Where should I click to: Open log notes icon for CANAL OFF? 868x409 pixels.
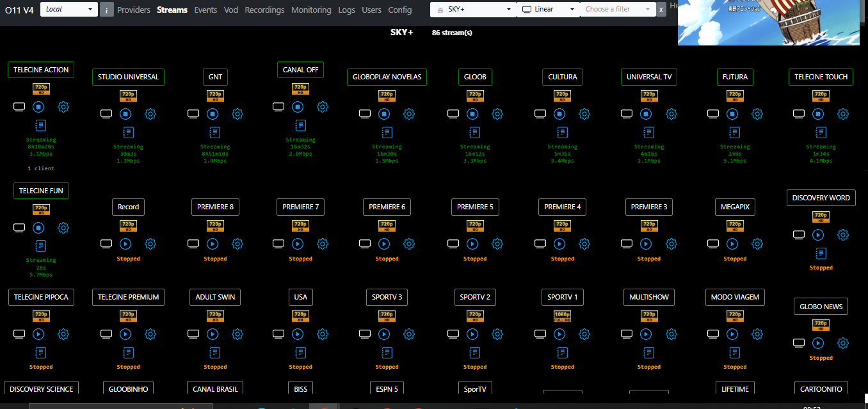click(300, 125)
